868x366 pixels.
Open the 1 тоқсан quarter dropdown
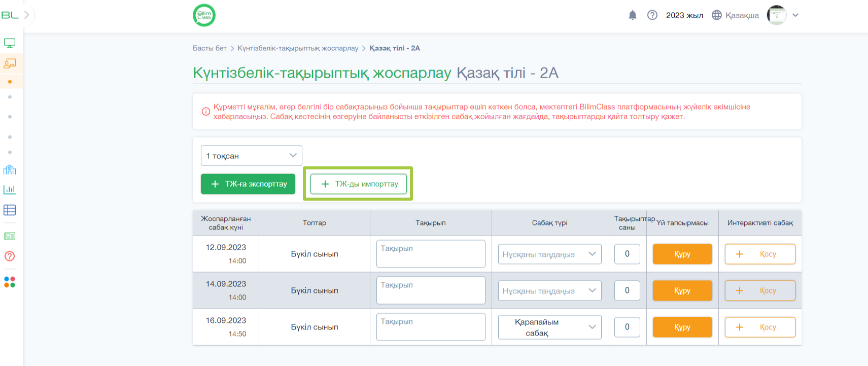252,156
